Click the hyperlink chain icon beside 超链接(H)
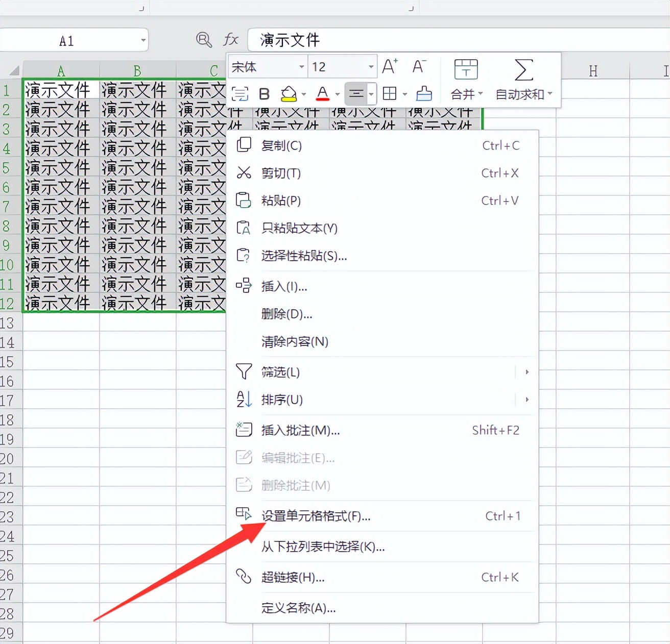 244,577
